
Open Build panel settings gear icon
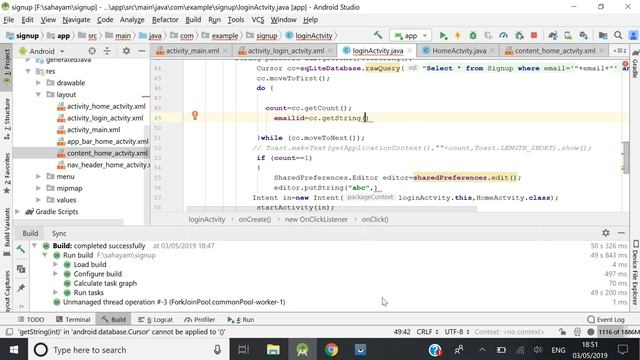tap(606, 233)
